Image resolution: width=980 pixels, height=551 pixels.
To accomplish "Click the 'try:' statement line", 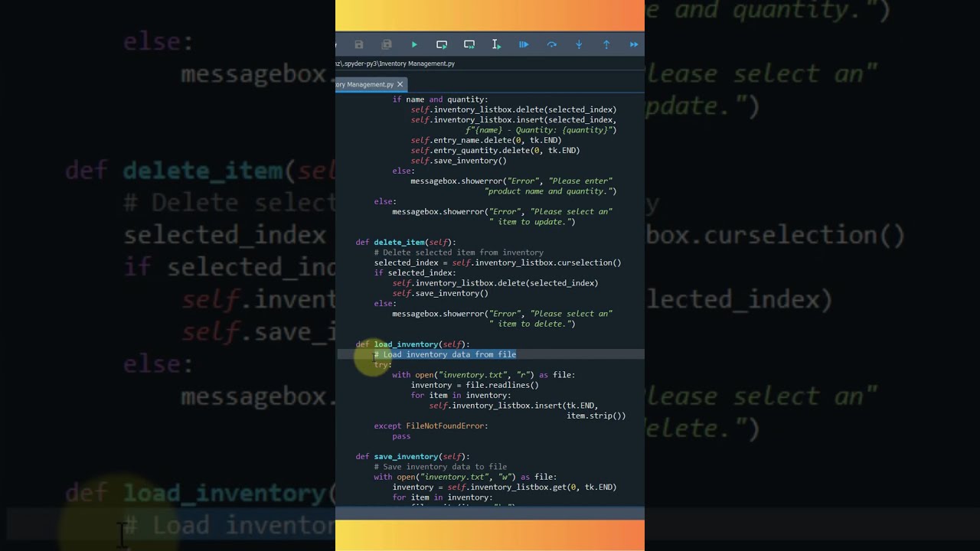I will pos(383,364).
